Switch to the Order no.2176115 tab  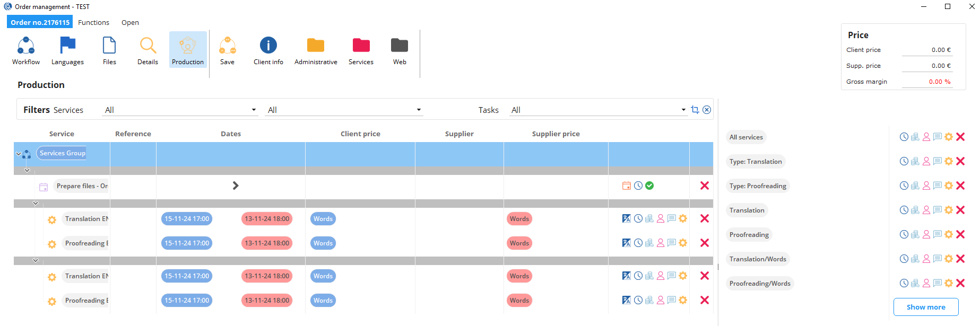coord(40,22)
